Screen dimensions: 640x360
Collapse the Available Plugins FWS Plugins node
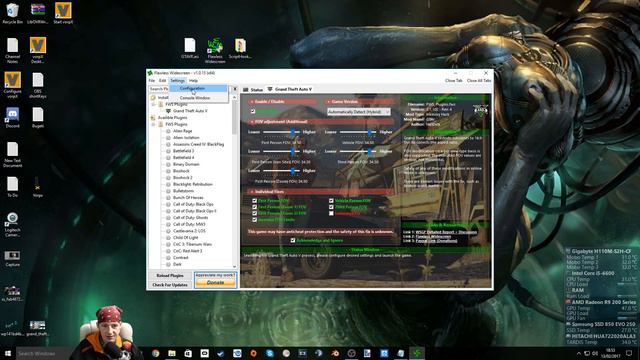coord(154,124)
